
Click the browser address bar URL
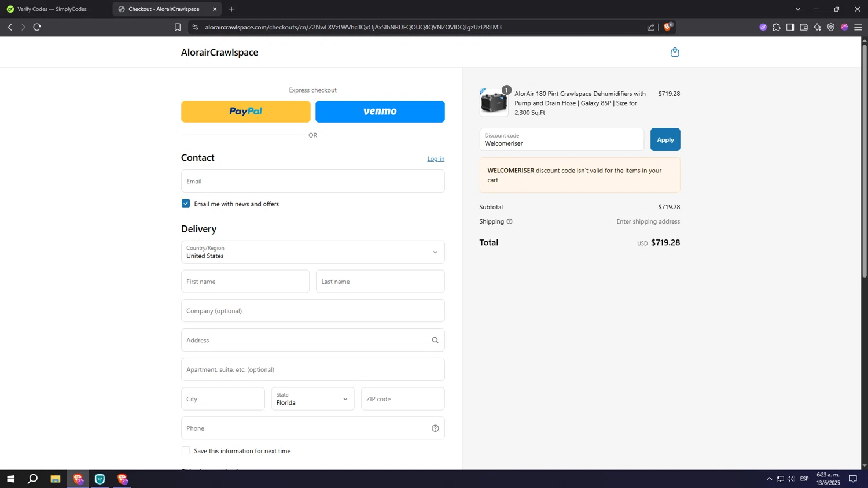point(353,27)
